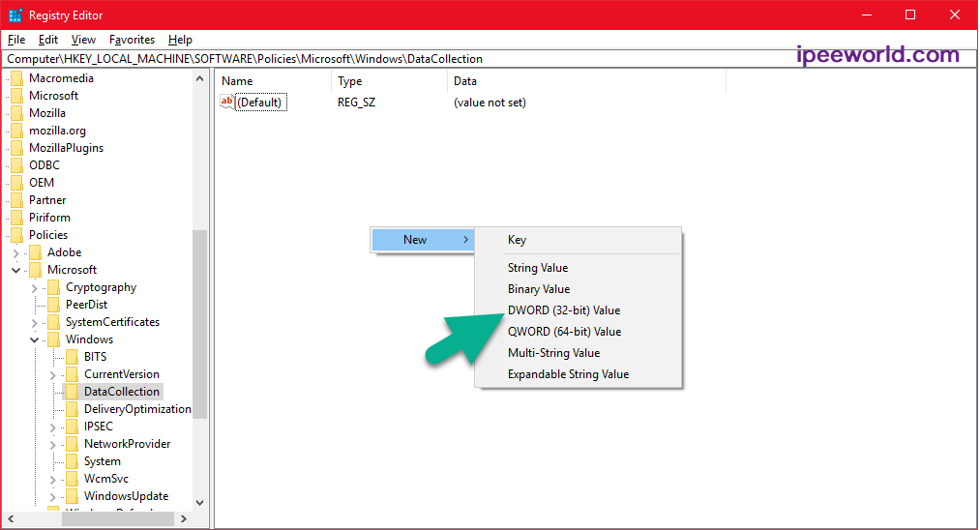Click the Cryptography folder icon

pos(54,287)
